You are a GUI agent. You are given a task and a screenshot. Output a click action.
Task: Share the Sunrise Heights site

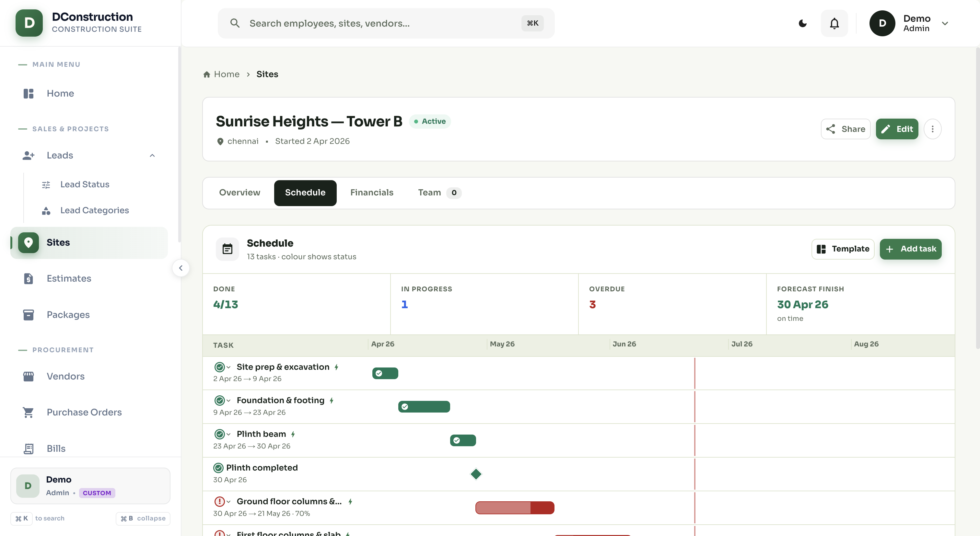pos(845,129)
